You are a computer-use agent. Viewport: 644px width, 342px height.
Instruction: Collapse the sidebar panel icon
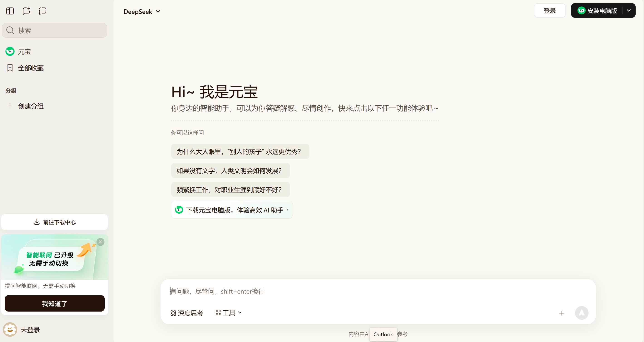pos(10,11)
